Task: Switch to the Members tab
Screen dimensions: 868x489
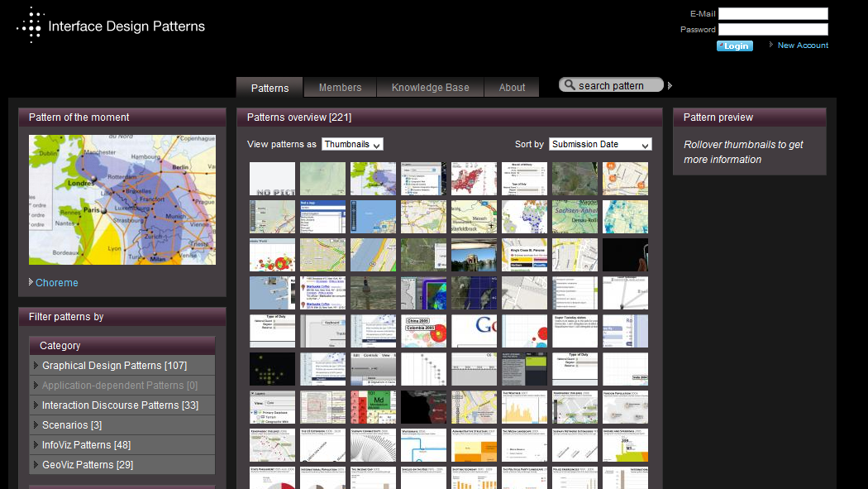Action: click(x=340, y=88)
